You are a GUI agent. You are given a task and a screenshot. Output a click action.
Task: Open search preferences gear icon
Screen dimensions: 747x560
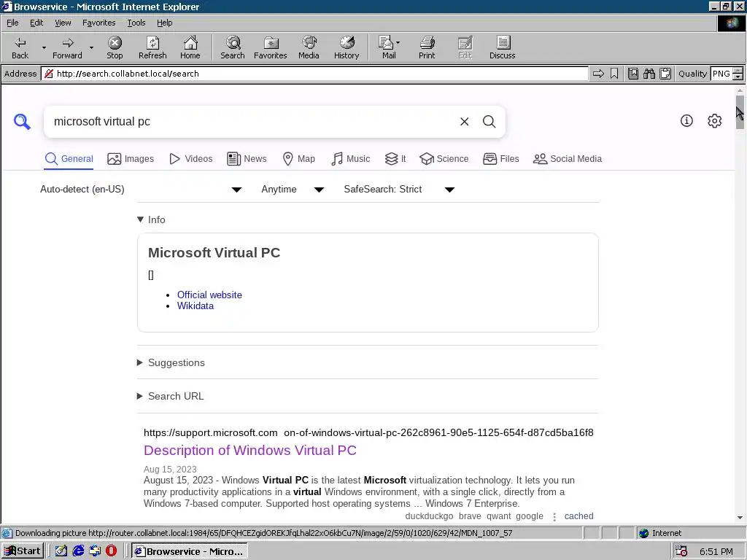(715, 120)
